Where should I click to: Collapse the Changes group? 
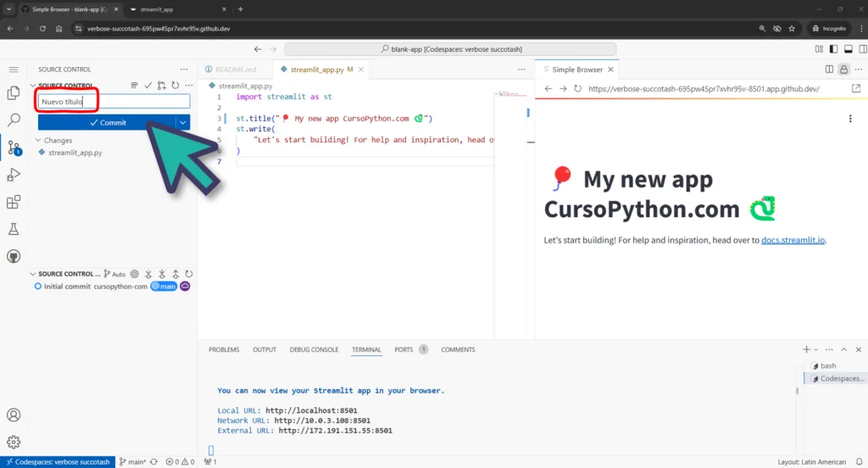[38, 140]
